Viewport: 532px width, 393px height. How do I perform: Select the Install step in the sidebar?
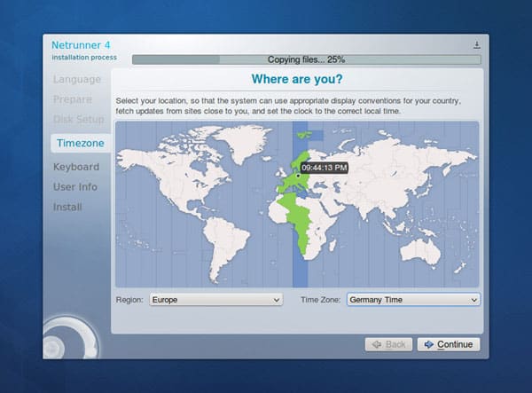[x=67, y=207]
